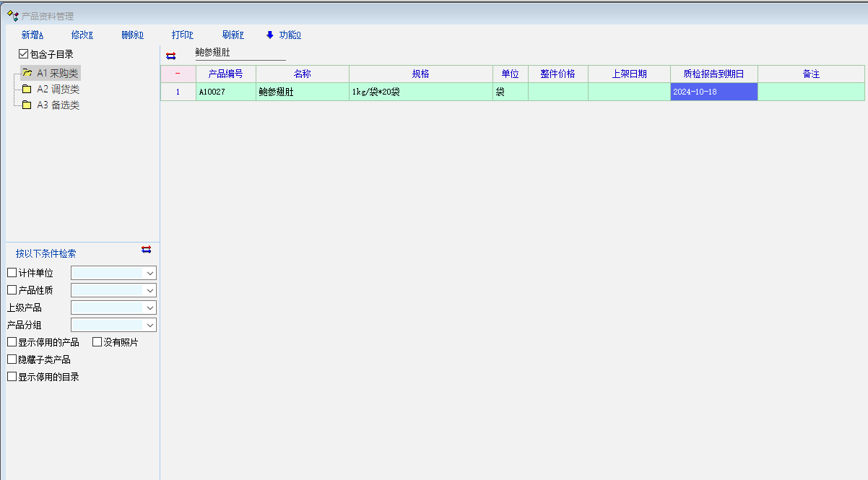Expand the 产品性质 dropdown

[150, 290]
